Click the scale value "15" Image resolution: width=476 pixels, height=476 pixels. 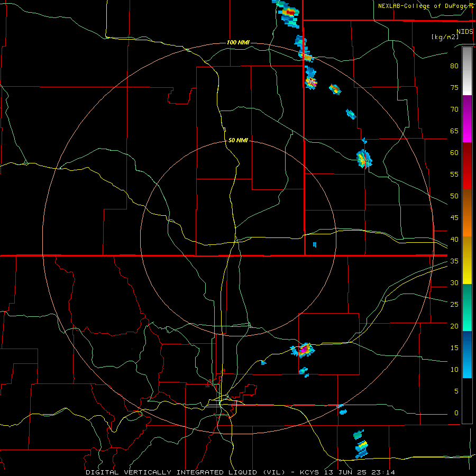click(454, 348)
